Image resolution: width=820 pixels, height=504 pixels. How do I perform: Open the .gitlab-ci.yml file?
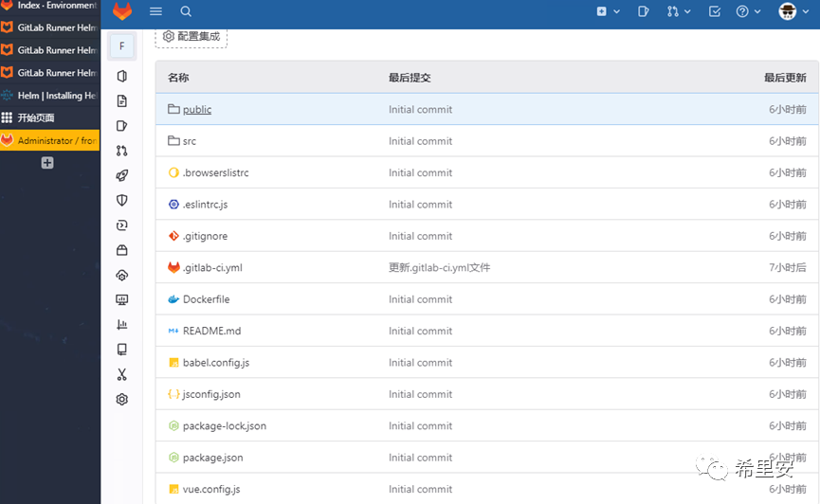click(212, 268)
